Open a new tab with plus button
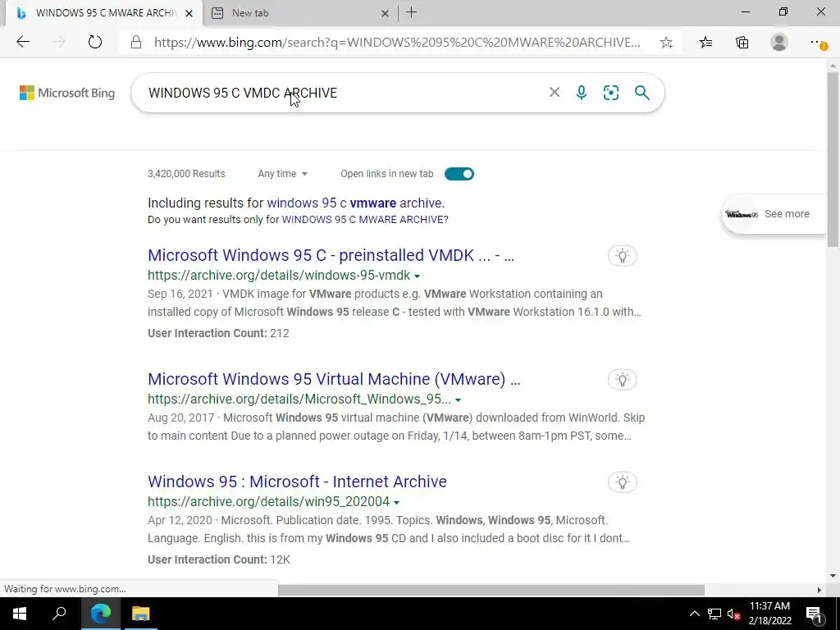Viewport: 840px width, 630px height. [x=412, y=12]
